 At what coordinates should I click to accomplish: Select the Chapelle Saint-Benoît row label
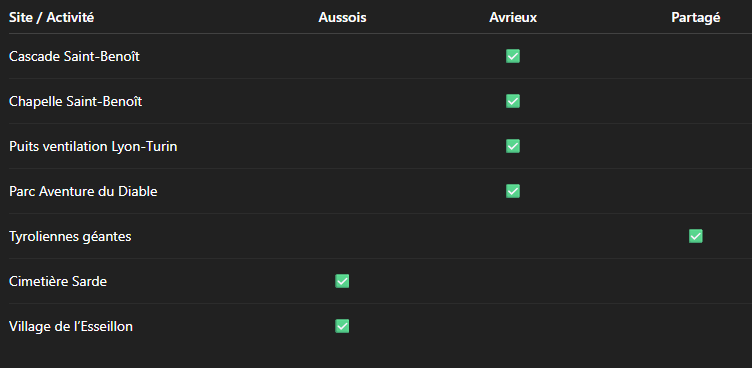click(x=75, y=102)
